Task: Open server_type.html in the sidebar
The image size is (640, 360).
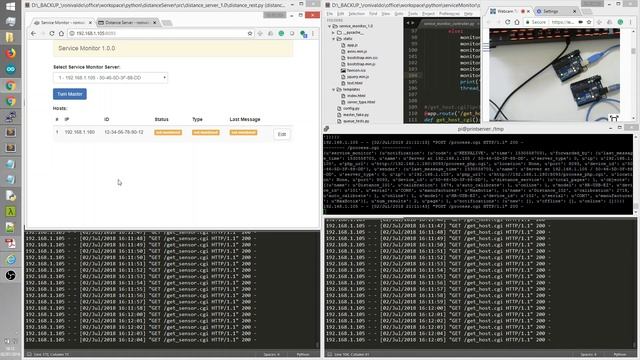Action: pos(361,102)
